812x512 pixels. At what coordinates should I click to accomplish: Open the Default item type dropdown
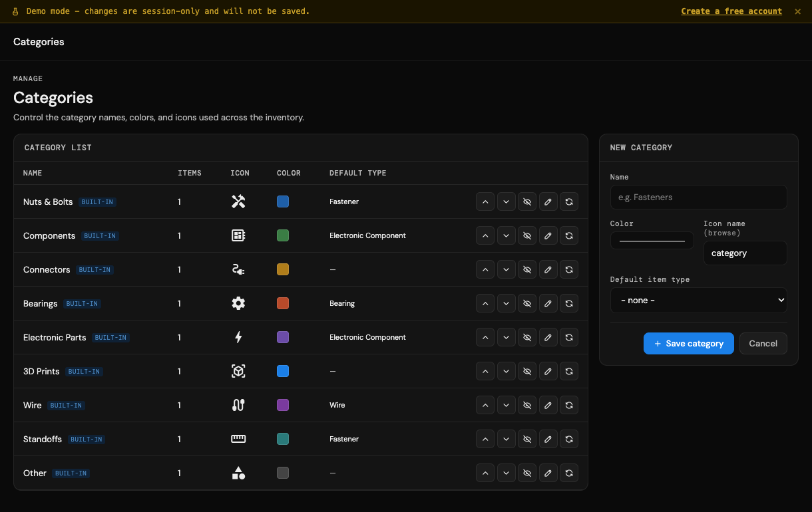coord(698,301)
